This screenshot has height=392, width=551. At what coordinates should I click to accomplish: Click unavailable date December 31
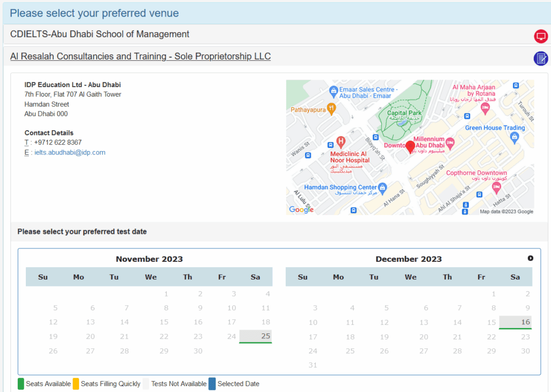313,365
